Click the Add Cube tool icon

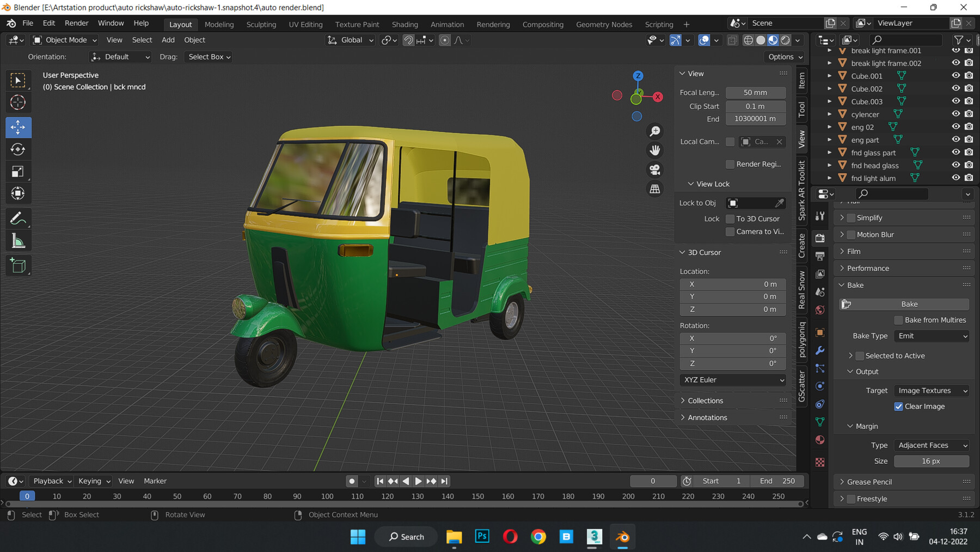click(18, 266)
